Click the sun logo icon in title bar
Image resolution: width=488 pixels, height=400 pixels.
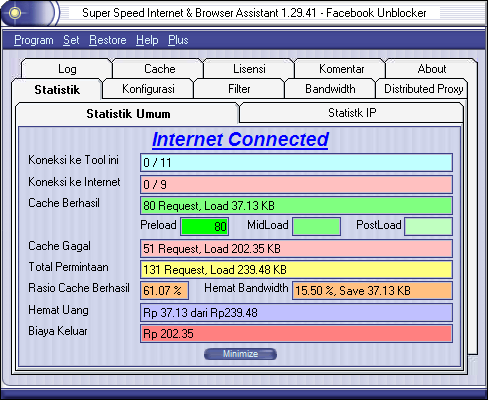tap(15, 13)
